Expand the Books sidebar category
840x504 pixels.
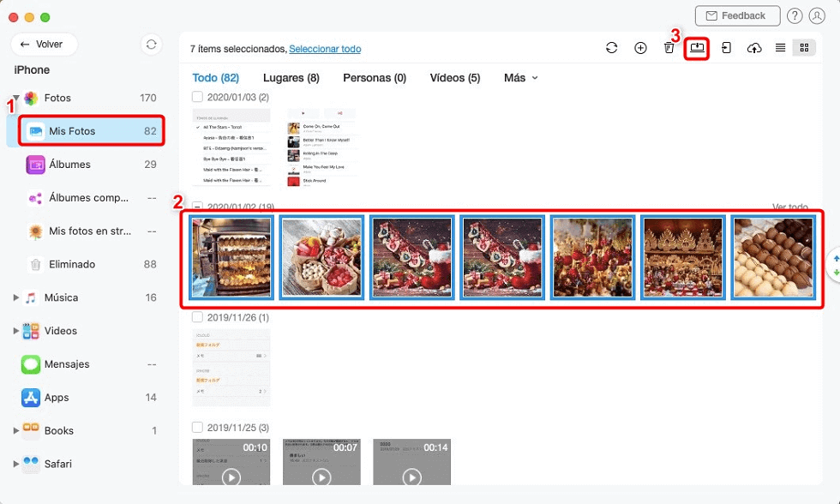(x=15, y=430)
